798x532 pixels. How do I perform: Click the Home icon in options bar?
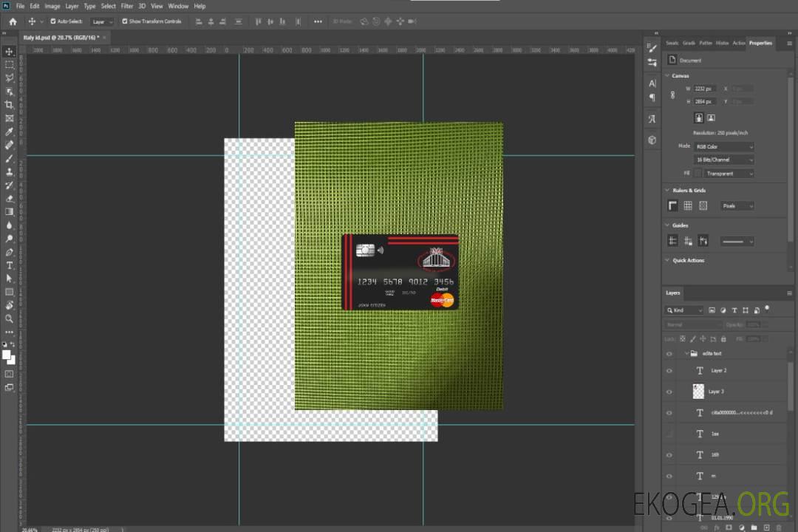[x=13, y=21]
